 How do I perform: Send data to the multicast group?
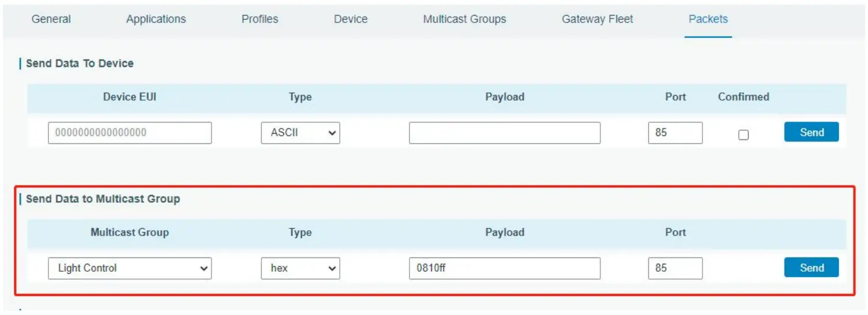pos(811,268)
